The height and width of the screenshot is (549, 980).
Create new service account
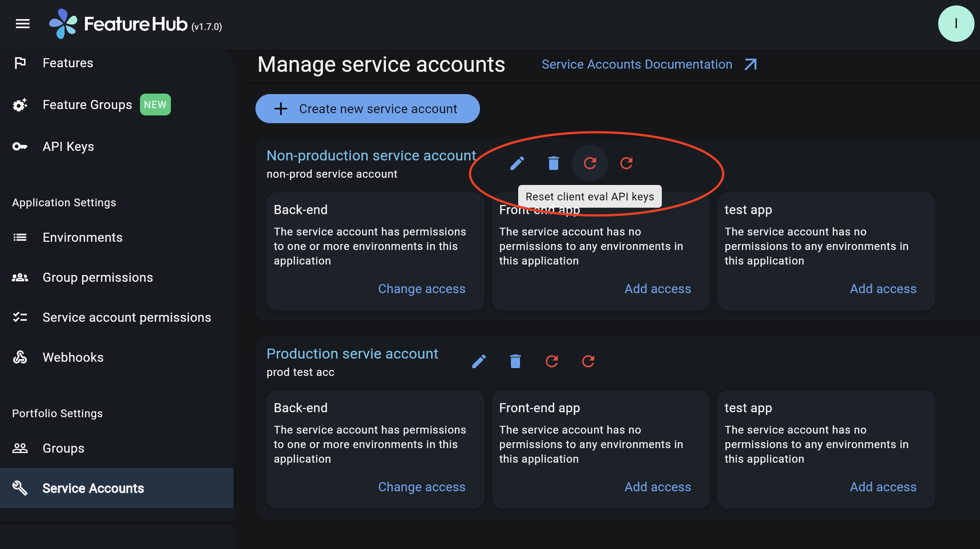367,109
